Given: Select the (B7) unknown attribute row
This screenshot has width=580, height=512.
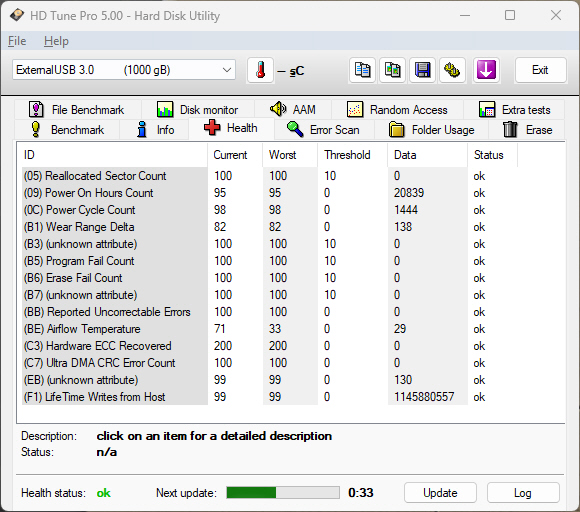Looking at the screenshot, I should (270, 295).
